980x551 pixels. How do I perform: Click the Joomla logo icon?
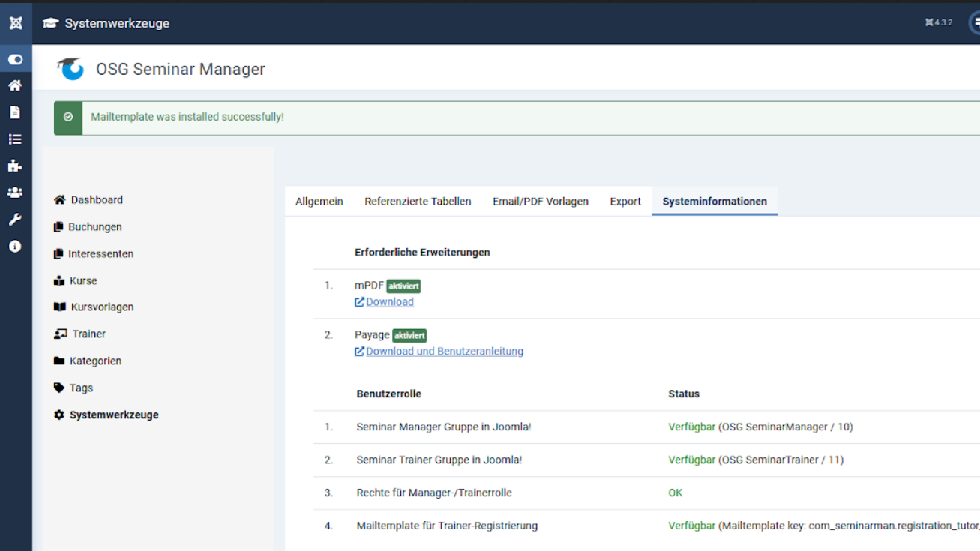point(16,23)
